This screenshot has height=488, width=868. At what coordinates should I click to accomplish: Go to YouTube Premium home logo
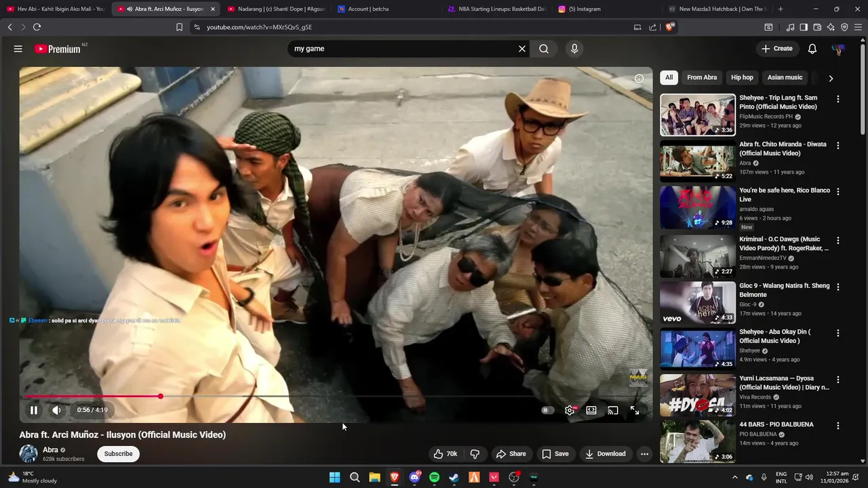[58, 49]
